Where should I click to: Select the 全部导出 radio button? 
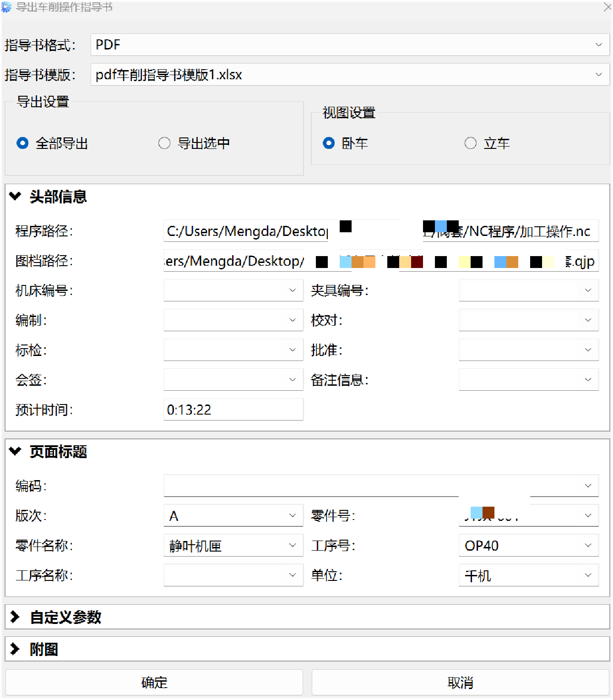22,143
